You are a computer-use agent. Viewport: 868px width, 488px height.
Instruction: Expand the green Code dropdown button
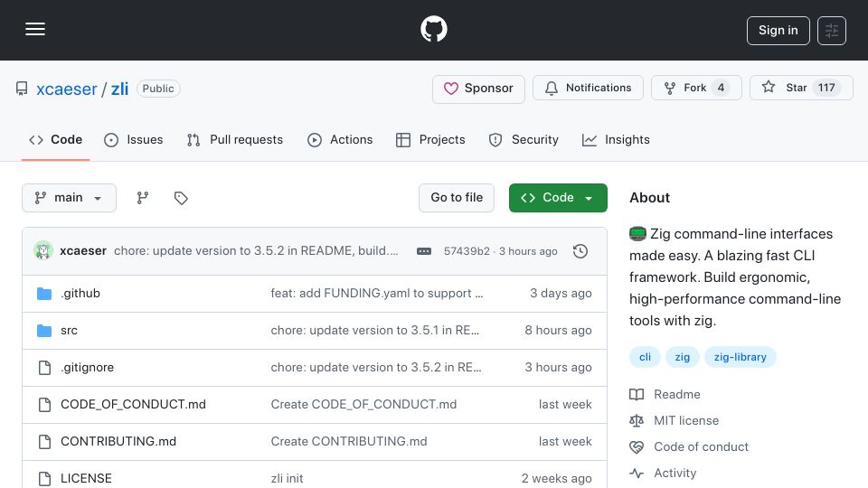click(x=558, y=198)
